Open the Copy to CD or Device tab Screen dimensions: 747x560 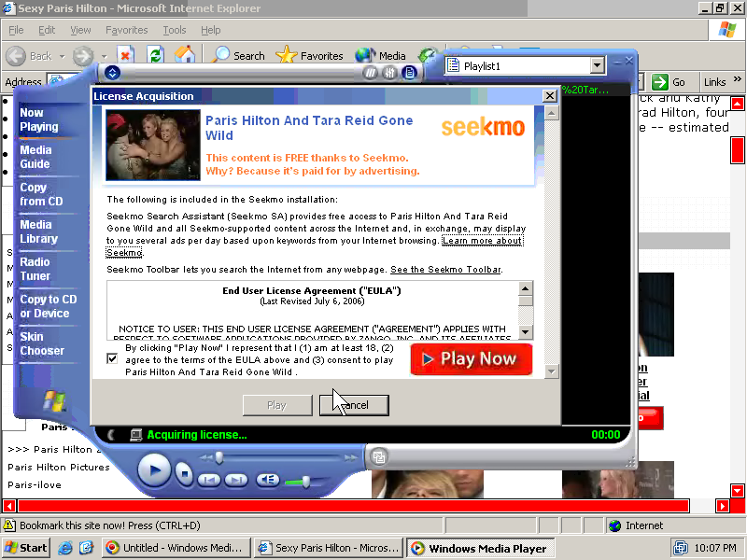click(x=49, y=306)
